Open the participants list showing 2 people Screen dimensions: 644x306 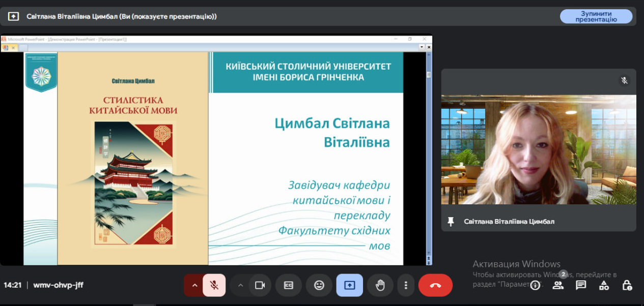point(558,286)
